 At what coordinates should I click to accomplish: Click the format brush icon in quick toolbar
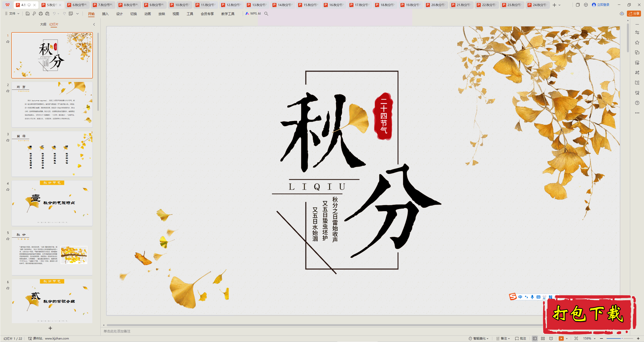pos(71,14)
